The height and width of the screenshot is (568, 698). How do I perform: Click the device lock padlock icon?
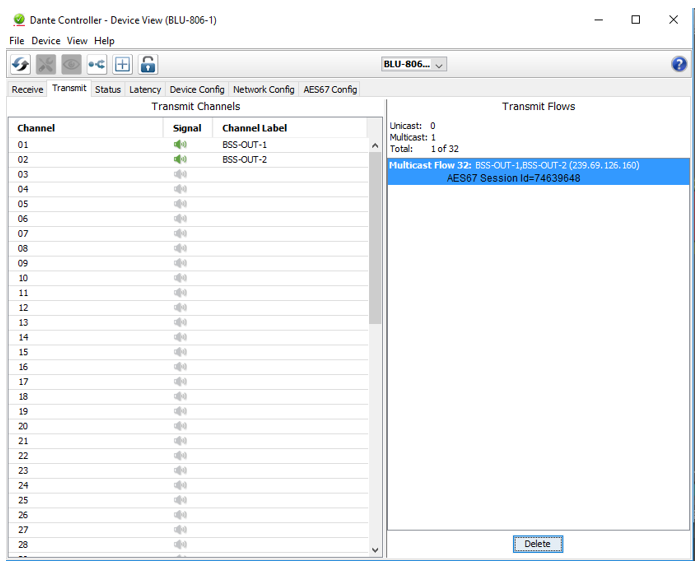(x=148, y=65)
